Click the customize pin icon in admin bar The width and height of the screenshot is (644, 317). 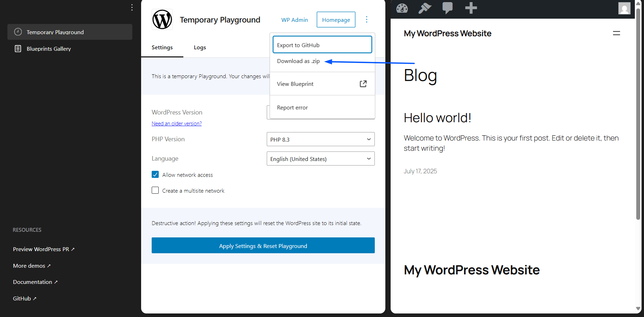tap(425, 8)
